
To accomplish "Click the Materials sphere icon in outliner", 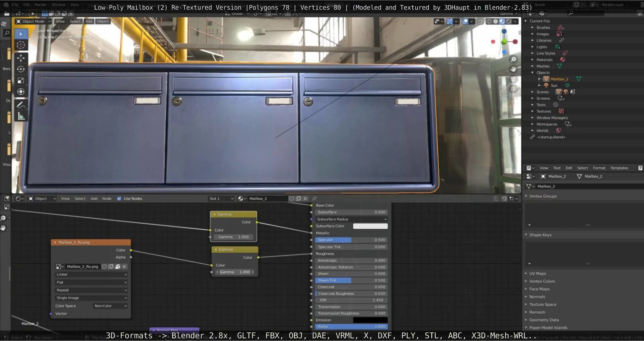I will click(563, 60).
